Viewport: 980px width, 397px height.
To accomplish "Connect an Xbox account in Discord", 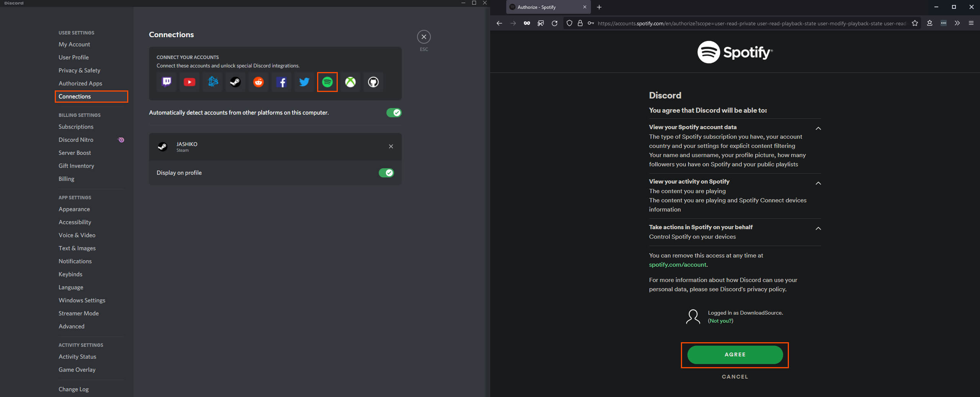I will pos(350,82).
